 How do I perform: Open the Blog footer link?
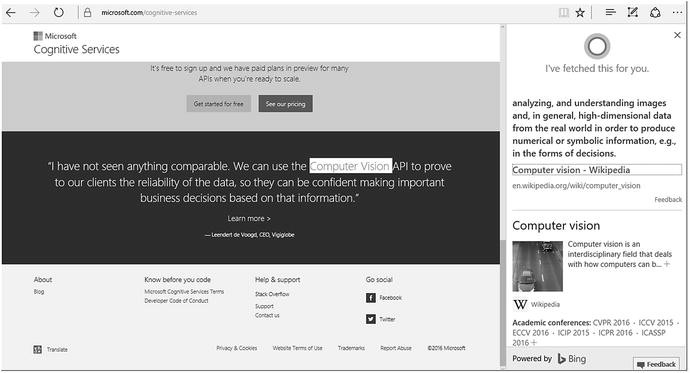click(x=39, y=292)
